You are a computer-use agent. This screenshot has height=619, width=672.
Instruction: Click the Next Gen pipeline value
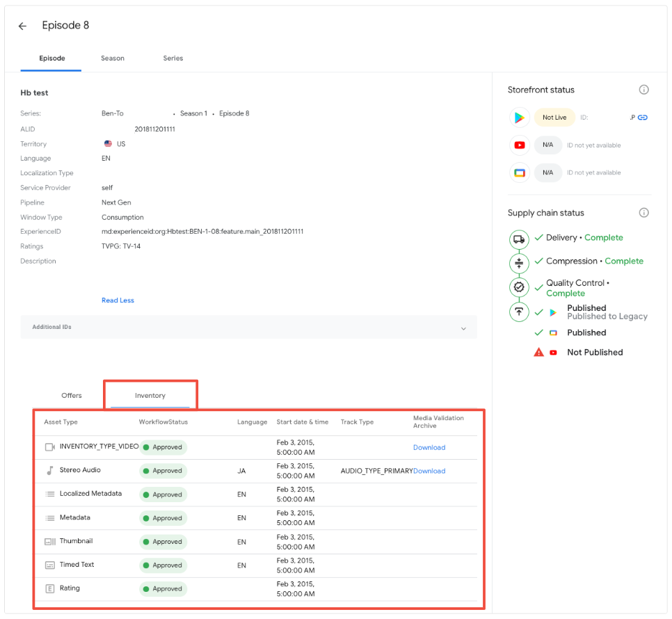point(116,202)
